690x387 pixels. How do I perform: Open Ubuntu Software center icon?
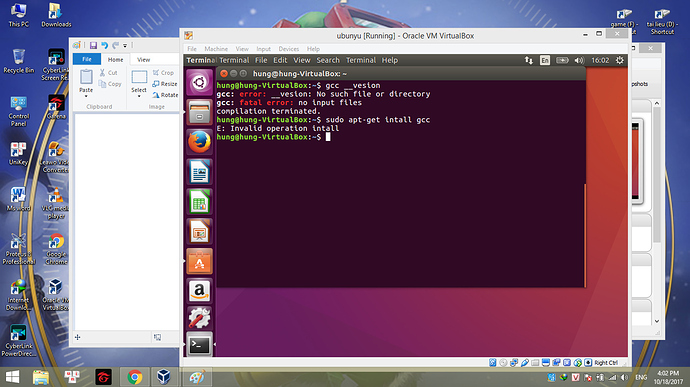pos(199,262)
